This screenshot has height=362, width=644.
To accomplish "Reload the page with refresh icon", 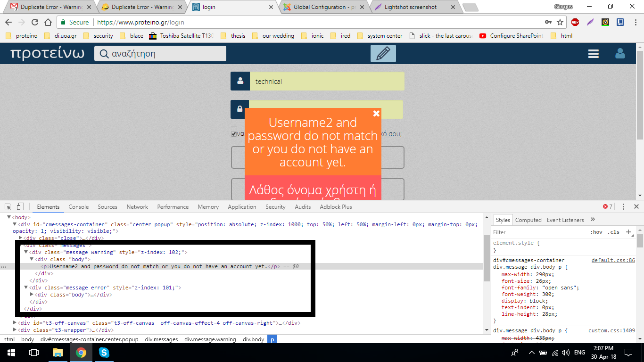I will [35, 22].
